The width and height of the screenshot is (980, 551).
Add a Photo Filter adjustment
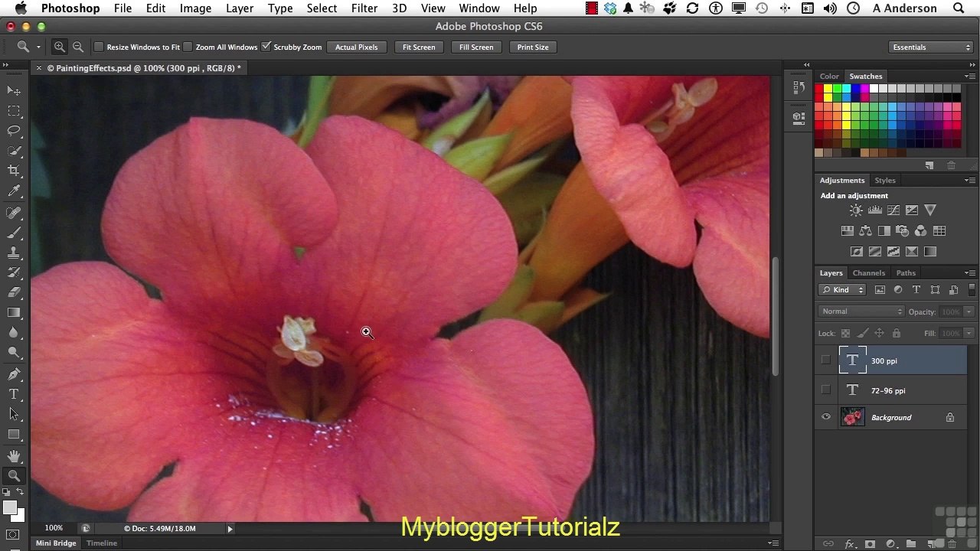(x=903, y=231)
